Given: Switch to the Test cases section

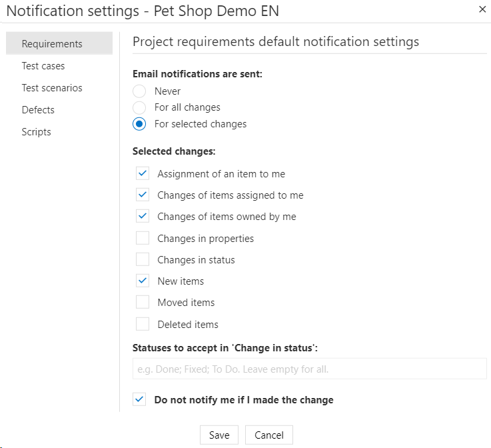Looking at the screenshot, I should tap(43, 66).
